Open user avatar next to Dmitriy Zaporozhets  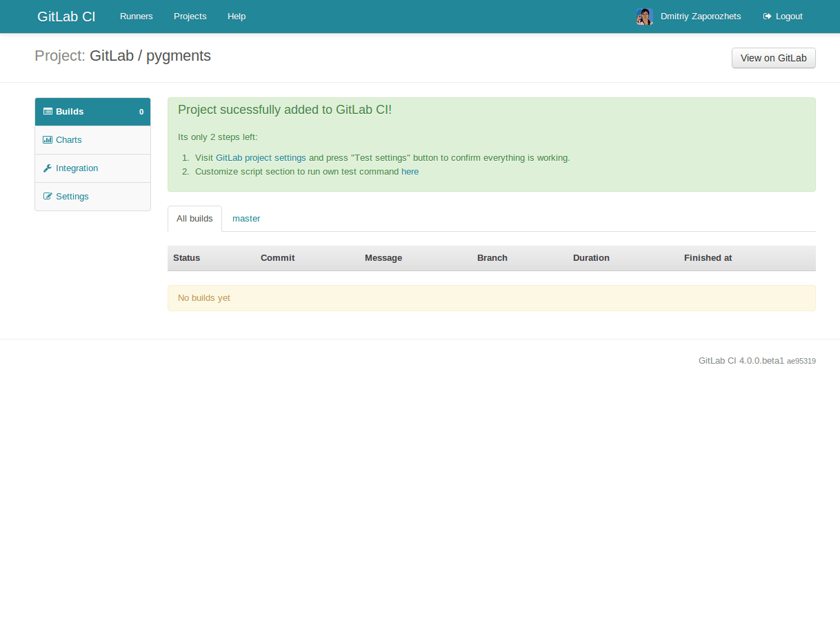(x=645, y=17)
